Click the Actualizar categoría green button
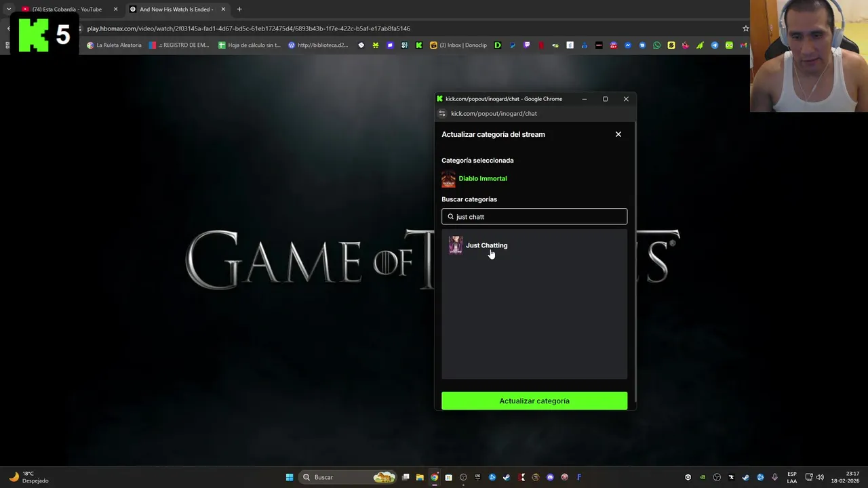This screenshot has width=868, height=488. [534, 401]
